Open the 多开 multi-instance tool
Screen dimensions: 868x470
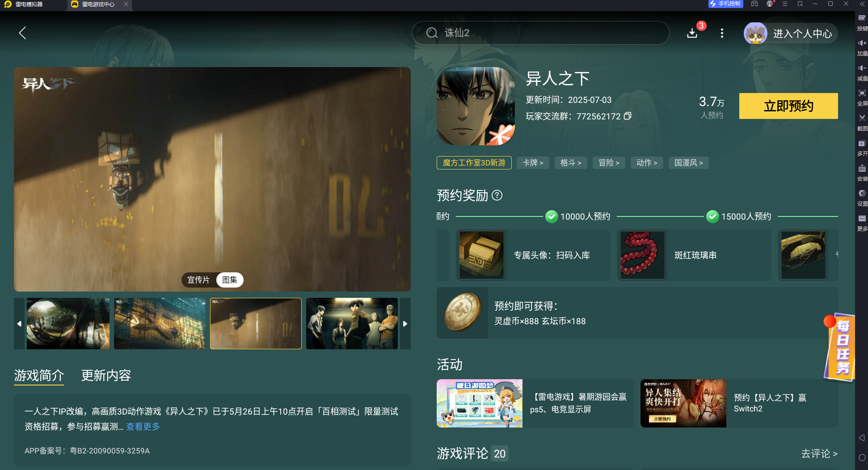click(x=862, y=147)
